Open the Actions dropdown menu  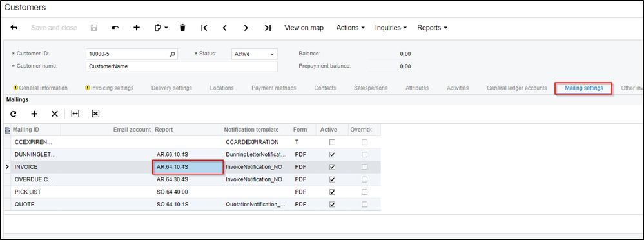(350, 28)
